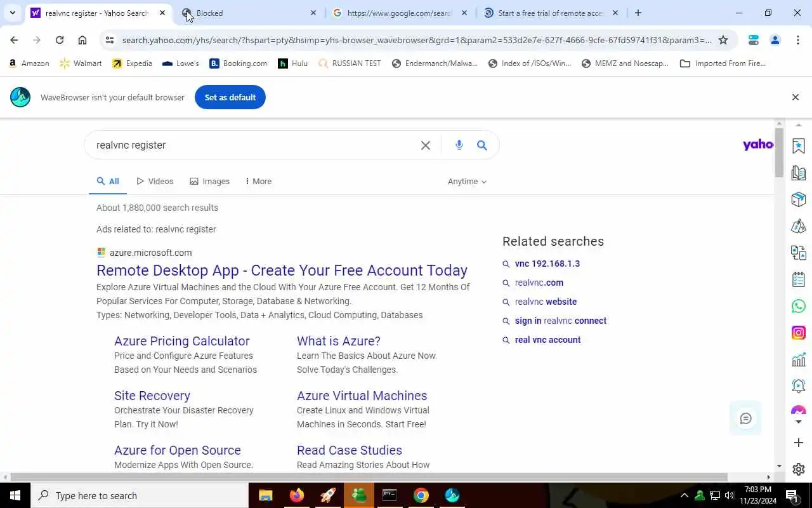Open the Amazon bookmark
Screen dimensions: 812x508
coord(29,63)
